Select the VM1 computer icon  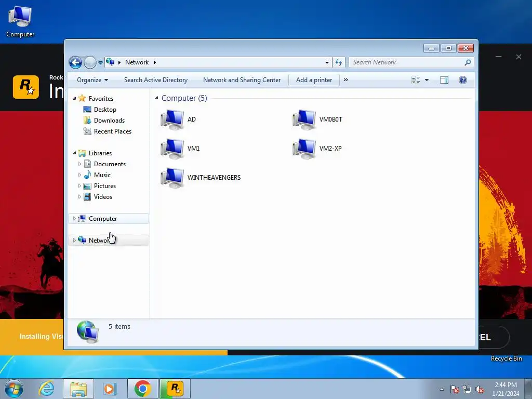tap(172, 149)
